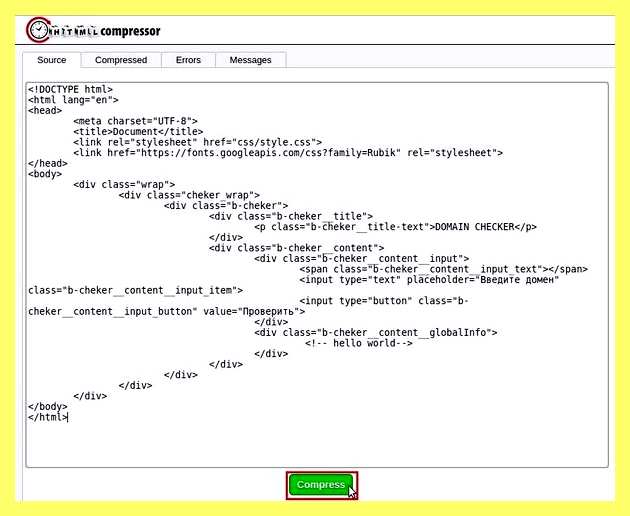Viewport: 630px width, 516px height.
Task: Click the '<html lang="en">' line
Action: [73, 100]
